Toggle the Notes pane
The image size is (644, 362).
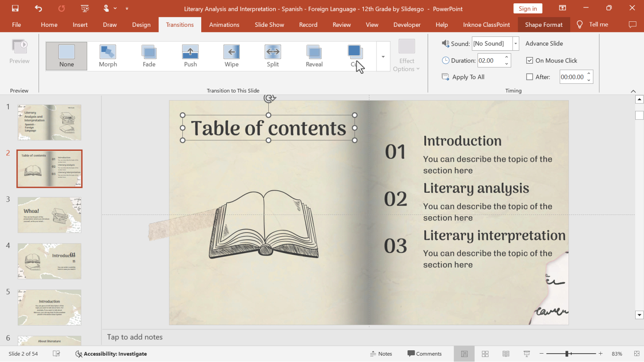[381, 354]
